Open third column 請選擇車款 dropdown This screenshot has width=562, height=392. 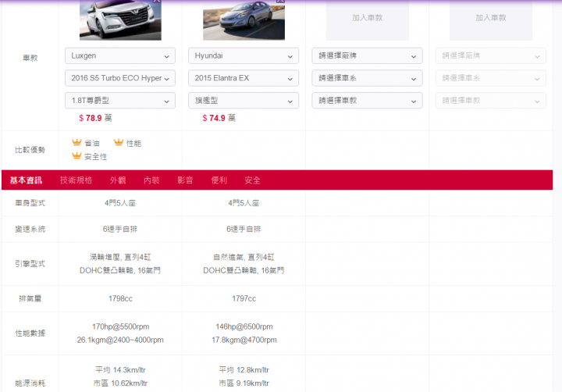pyautogui.click(x=367, y=101)
